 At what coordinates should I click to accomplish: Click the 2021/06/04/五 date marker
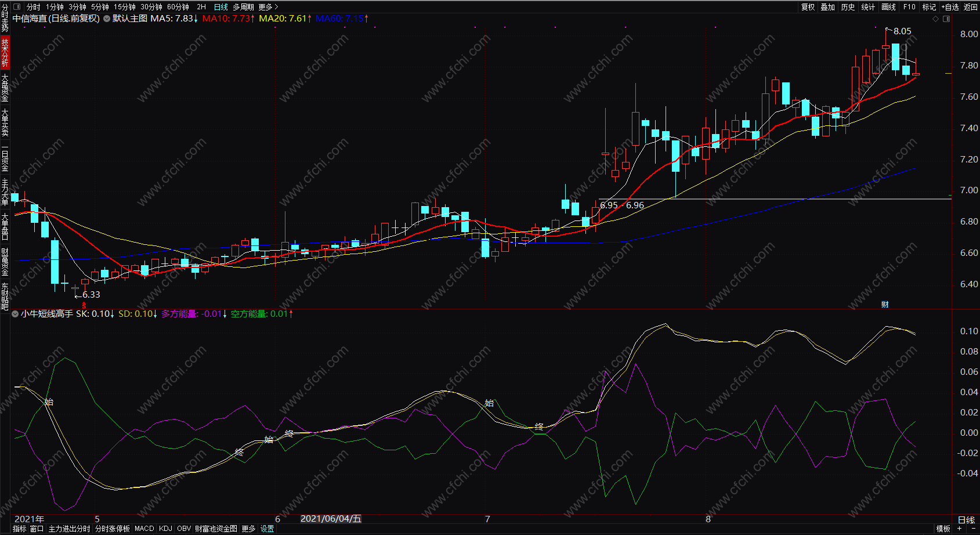(331, 519)
